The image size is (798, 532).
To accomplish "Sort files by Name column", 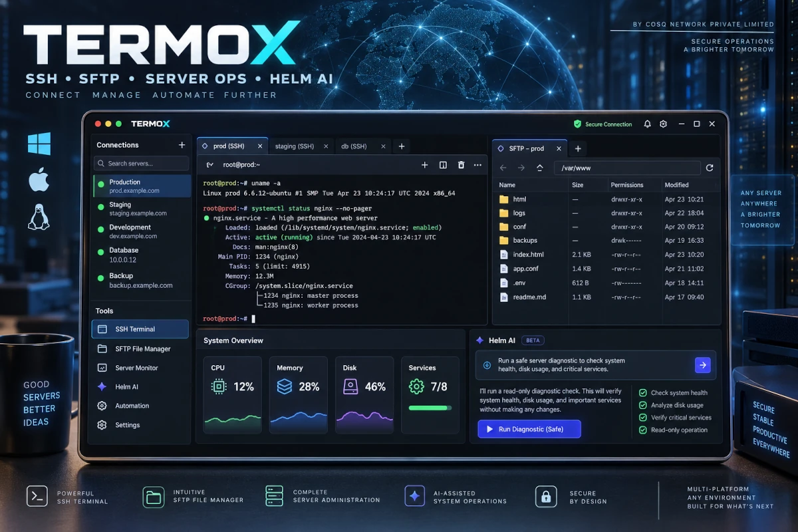I will pyautogui.click(x=507, y=185).
